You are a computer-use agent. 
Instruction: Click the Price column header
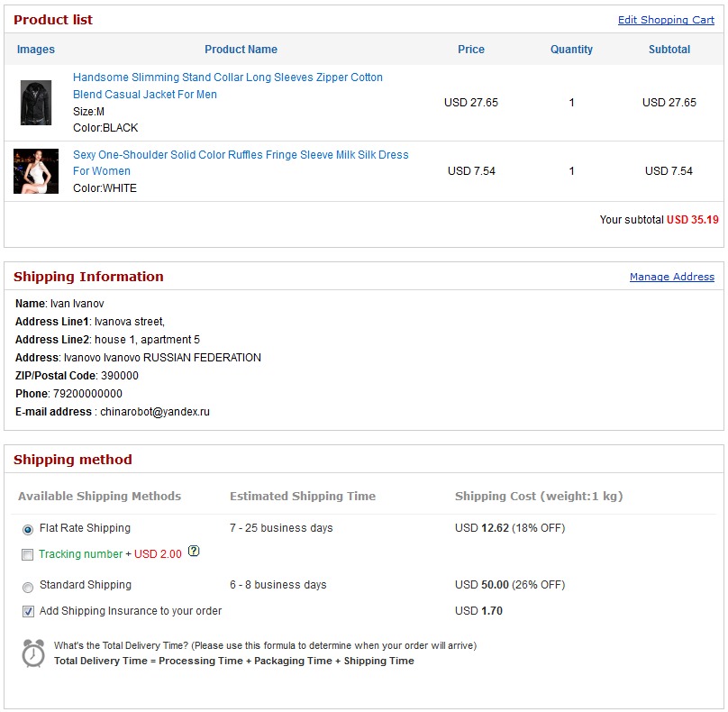(471, 50)
